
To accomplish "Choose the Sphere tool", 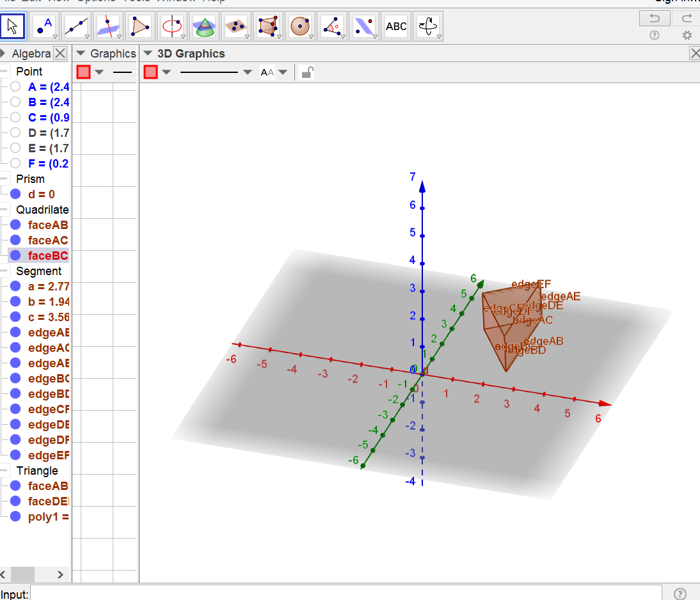I will click(x=299, y=26).
